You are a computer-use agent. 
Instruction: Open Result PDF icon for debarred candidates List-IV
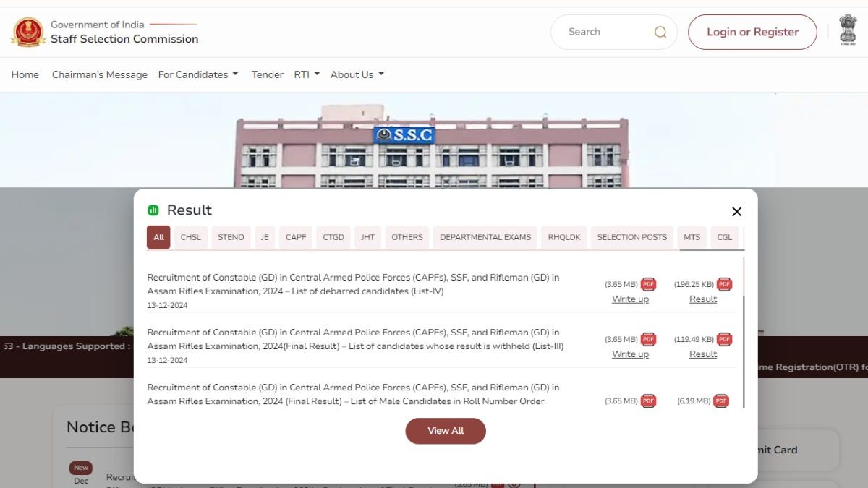click(x=724, y=284)
